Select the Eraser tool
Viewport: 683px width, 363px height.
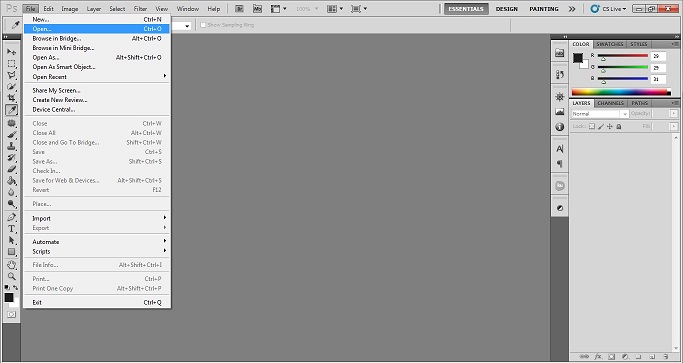11,169
